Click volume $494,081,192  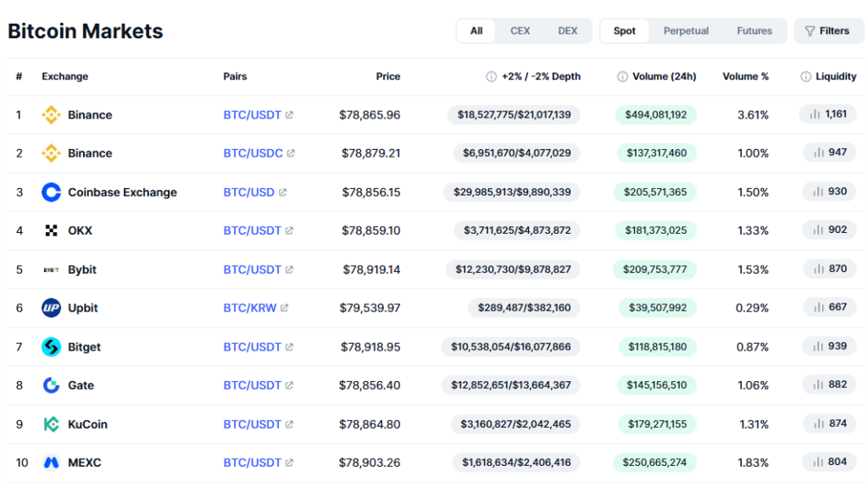[655, 114]
